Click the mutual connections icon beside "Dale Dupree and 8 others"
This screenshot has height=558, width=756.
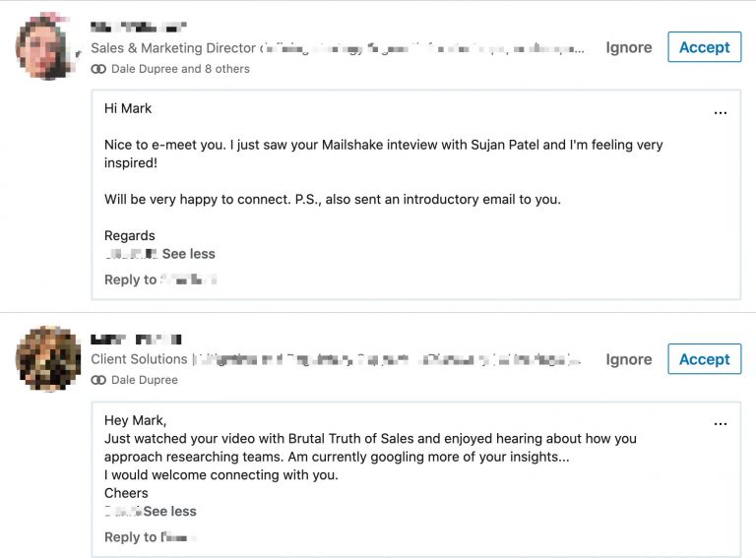(98, 69)
